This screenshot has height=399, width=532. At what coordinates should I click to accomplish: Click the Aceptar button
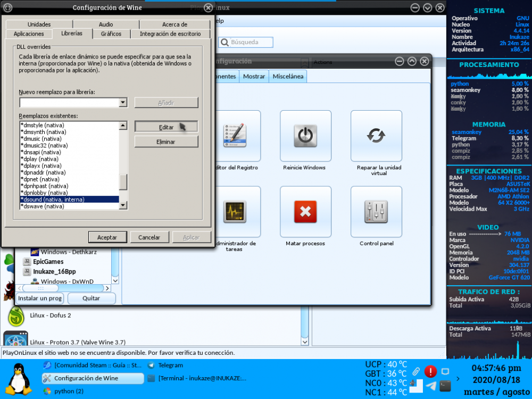point(107,237)
